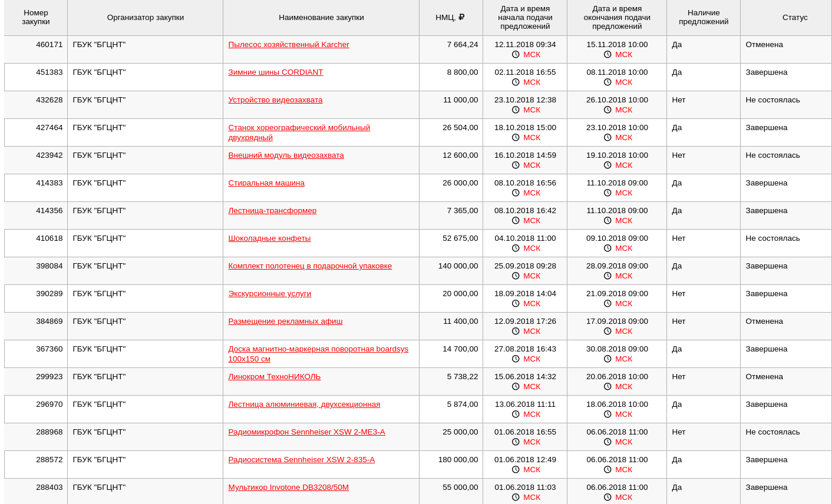Open Мультикор Invotone DB3208/50M link
The image size is (832, 504).
[x=289, y=488]
